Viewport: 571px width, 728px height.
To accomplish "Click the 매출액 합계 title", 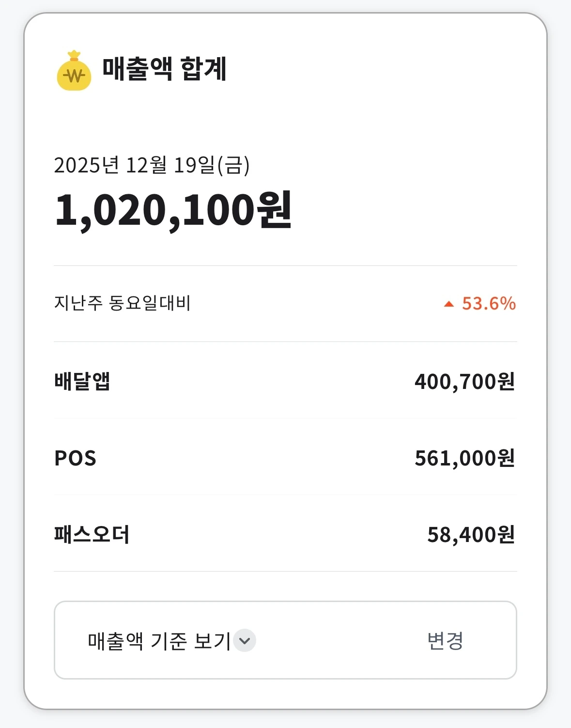I will click(165, 69).
